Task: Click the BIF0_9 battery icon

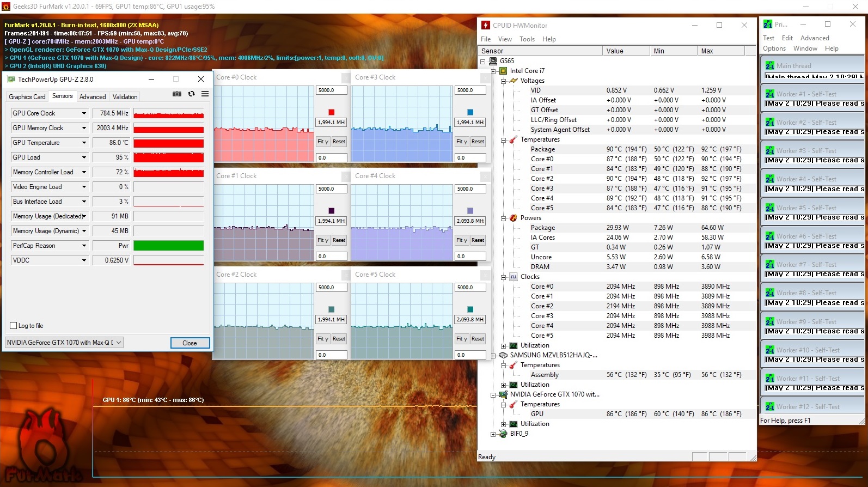Action: 503,434
